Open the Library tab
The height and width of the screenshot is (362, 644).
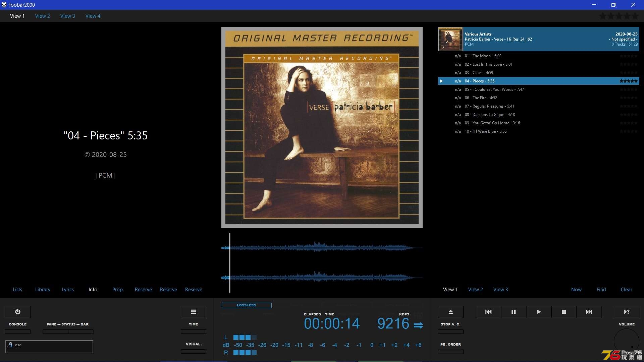[x=43, y=290]
